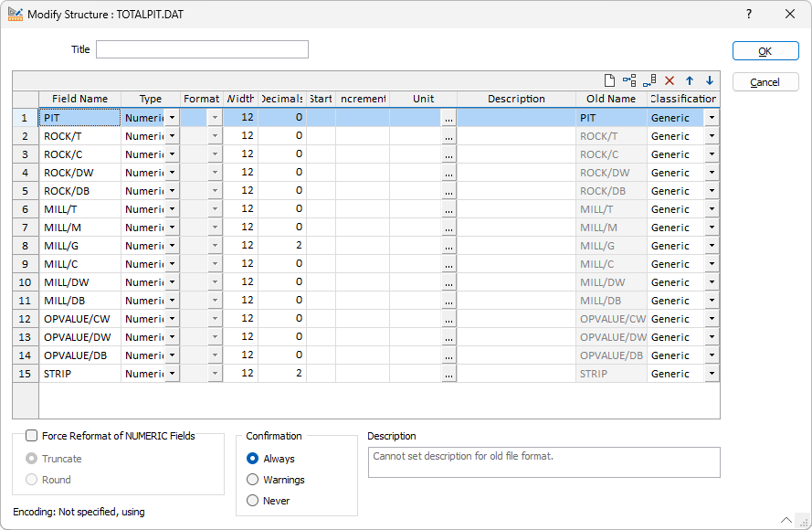The width and height of the screenshot is (812, 530).
Task: Open the Format dropdown for PIT row
Action: point(215,118)
